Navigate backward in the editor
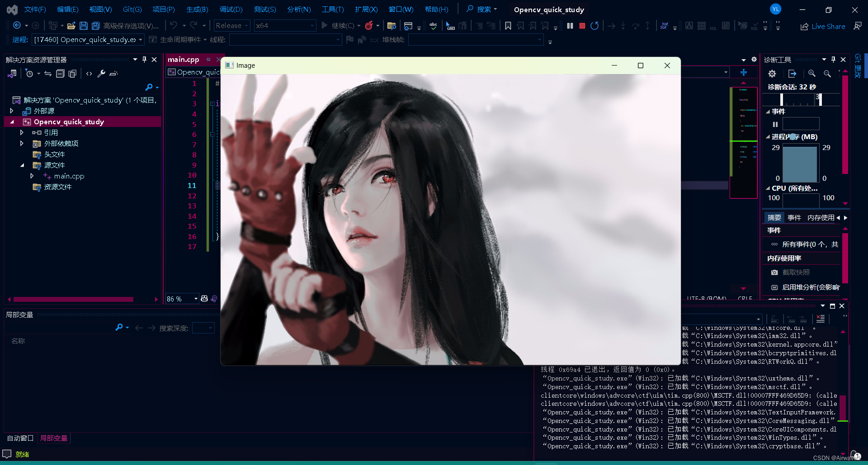Screen dimensions: 868x465 [x=17, y=26]
